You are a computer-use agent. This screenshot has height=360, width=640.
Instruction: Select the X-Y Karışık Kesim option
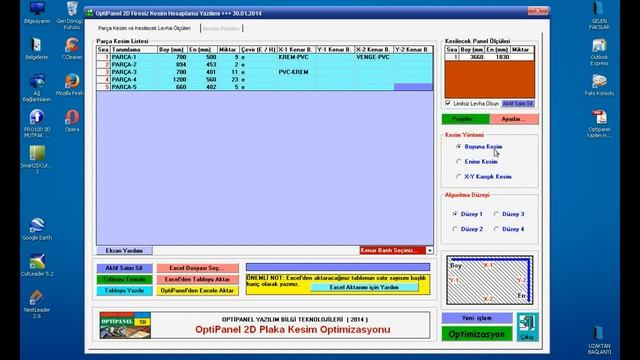459,177
